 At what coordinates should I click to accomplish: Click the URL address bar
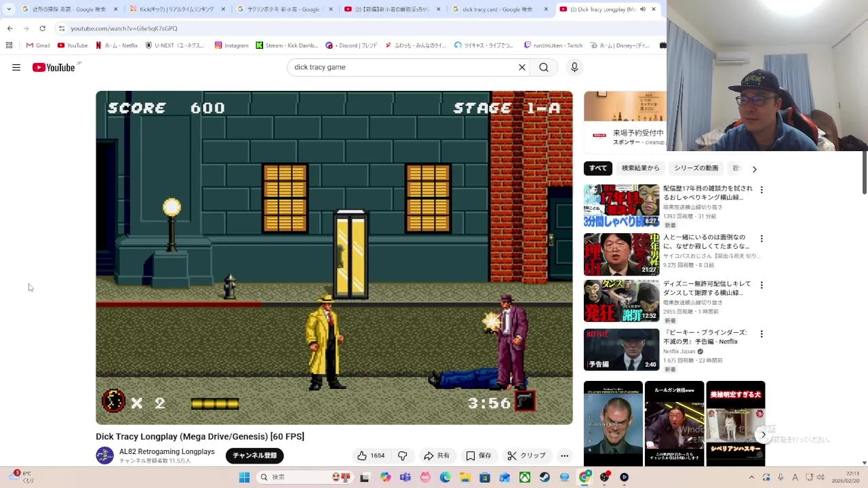click(359, 28)
